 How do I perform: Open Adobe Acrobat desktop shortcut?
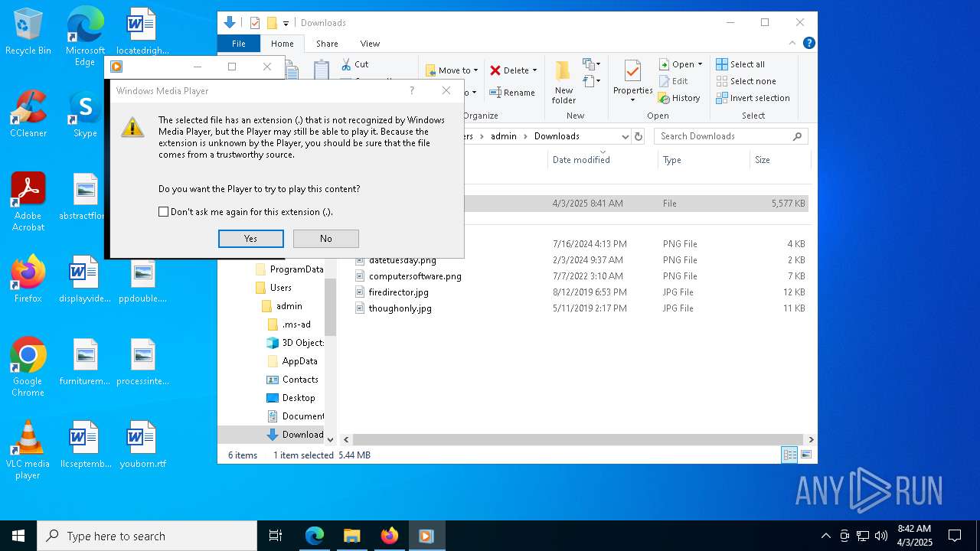click(x=28, y=202)
